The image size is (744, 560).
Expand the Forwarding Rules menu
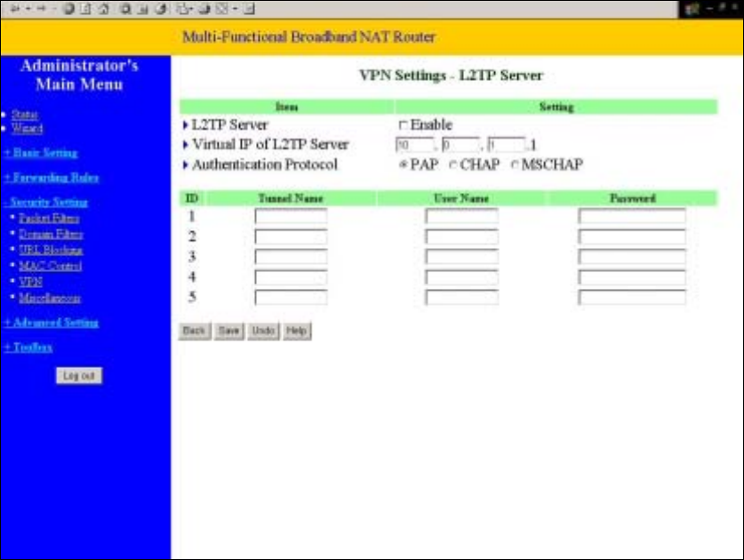(52, 178)
